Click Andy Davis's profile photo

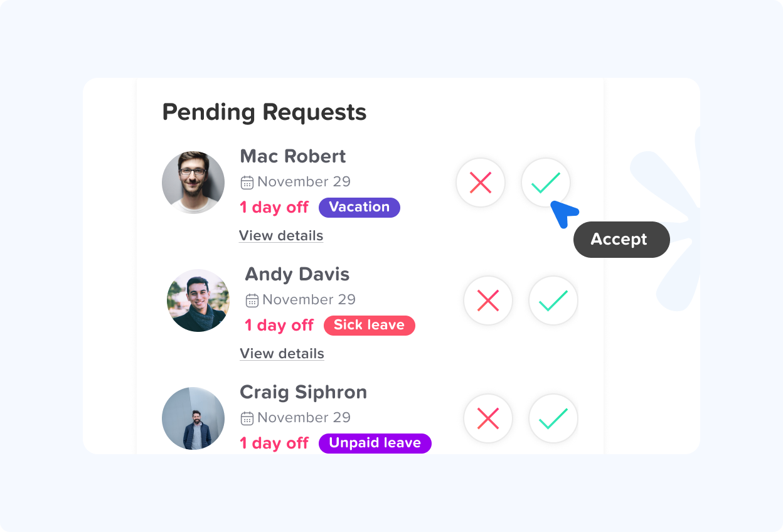pos(198,301)
